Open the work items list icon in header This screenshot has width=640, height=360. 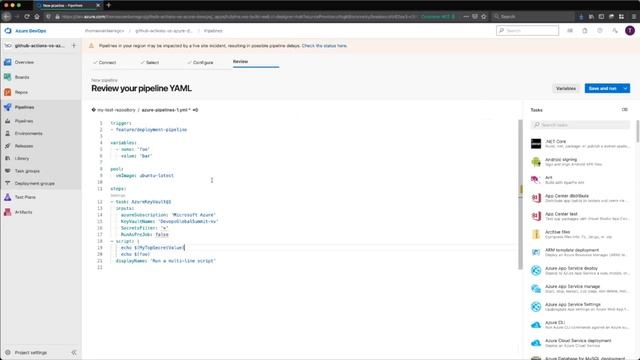click(x=570, y=31)
